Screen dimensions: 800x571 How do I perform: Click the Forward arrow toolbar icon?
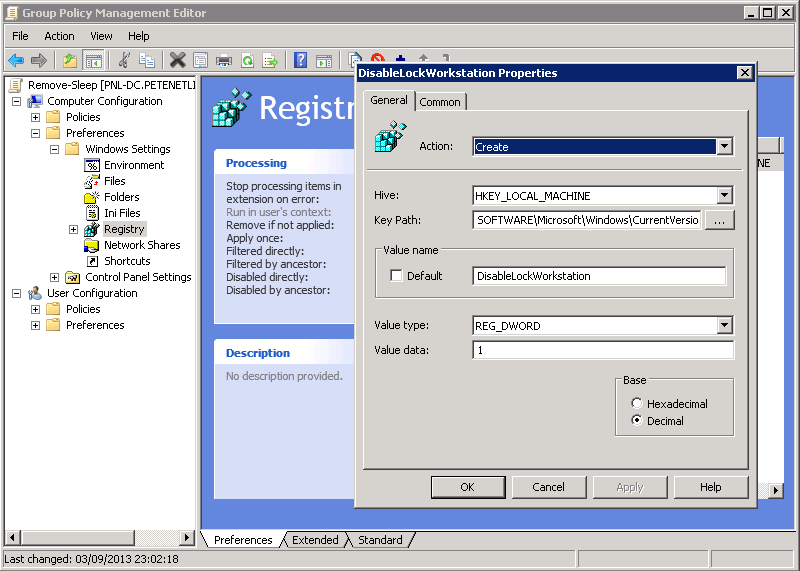[x=39, y=61]
